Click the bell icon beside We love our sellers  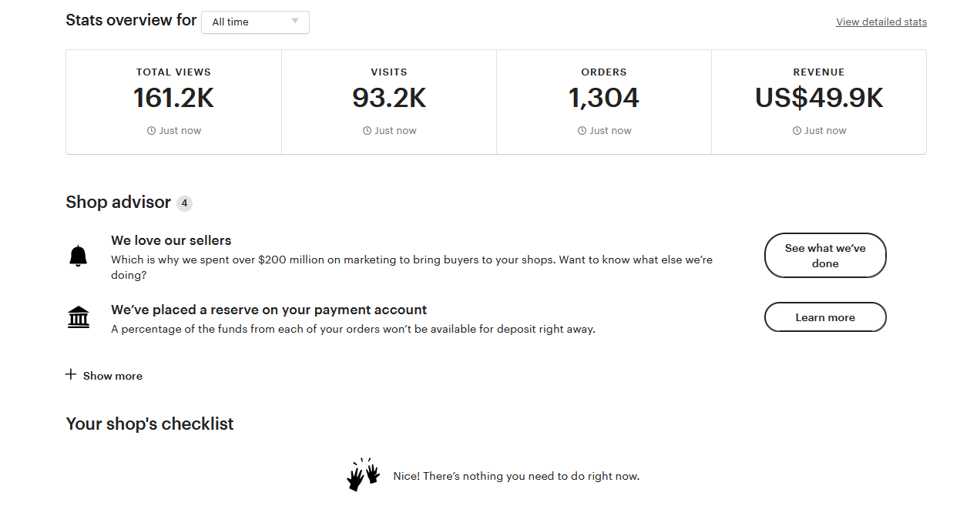click(x=78, y=256)
